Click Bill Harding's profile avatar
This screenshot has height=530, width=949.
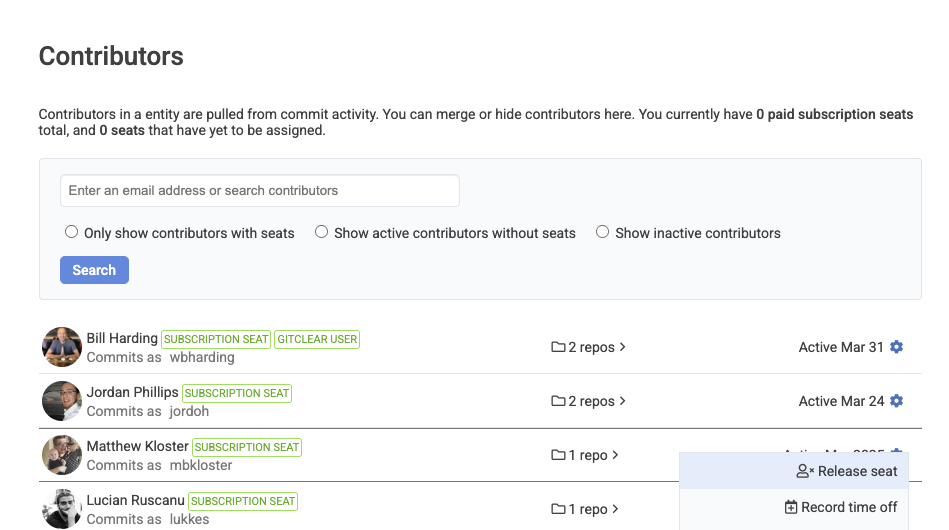62,347
